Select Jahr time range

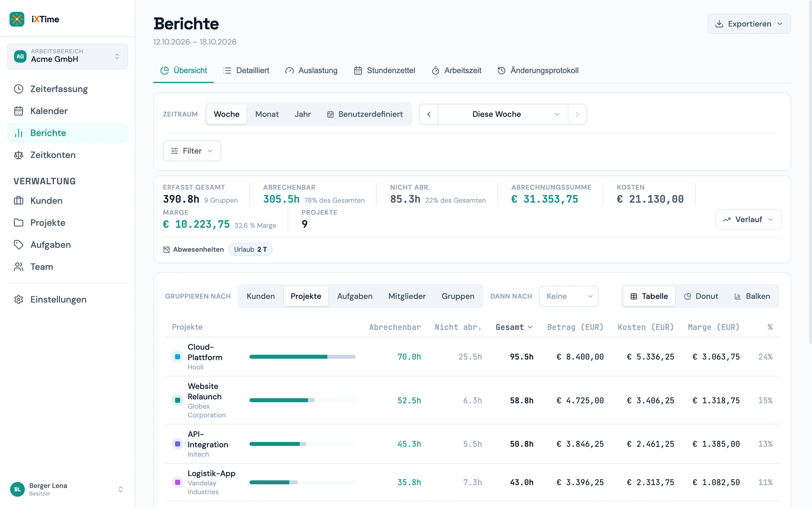[303, 114]
